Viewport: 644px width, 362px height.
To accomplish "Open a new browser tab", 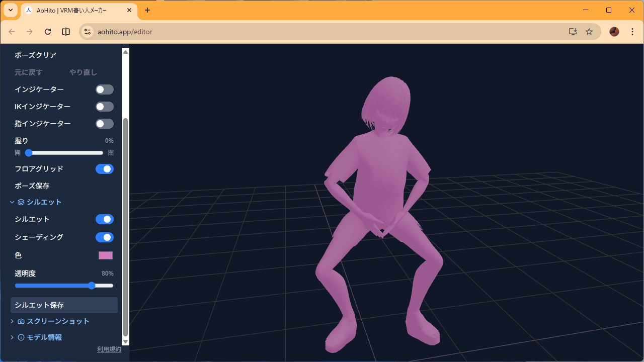I will 147,10.
